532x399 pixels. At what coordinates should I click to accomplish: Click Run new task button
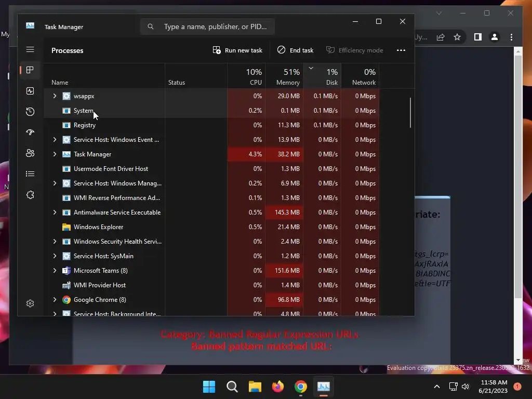(x=237, y=50)
